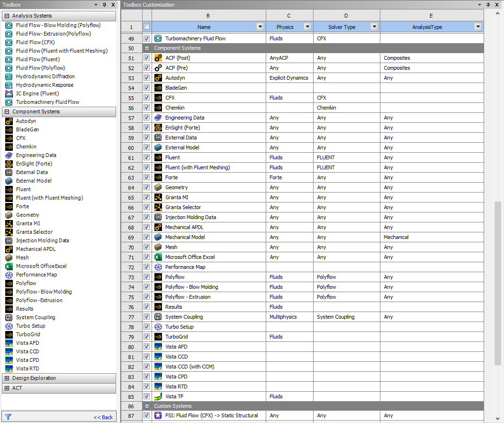Click the FSI Fluid Flow star icon
The width and height of the screenshot is (504, 423).
pyautogui.click(x=158, y=416)
